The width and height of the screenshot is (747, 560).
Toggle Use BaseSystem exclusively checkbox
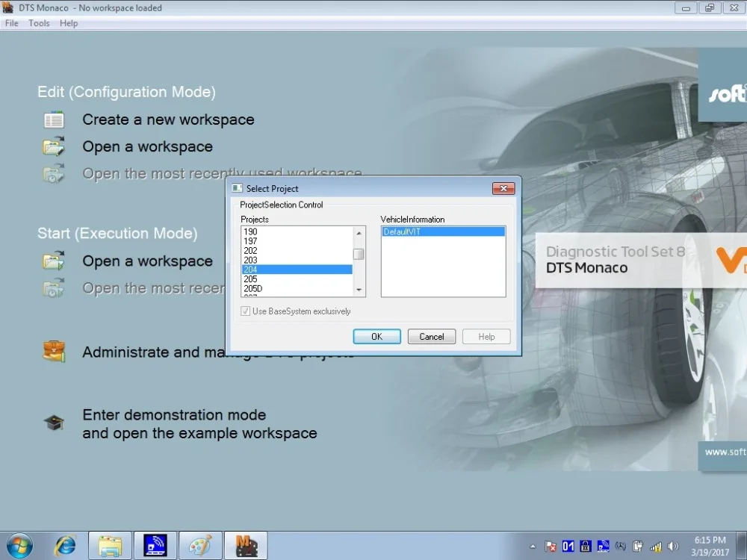[x=246, y=311]
